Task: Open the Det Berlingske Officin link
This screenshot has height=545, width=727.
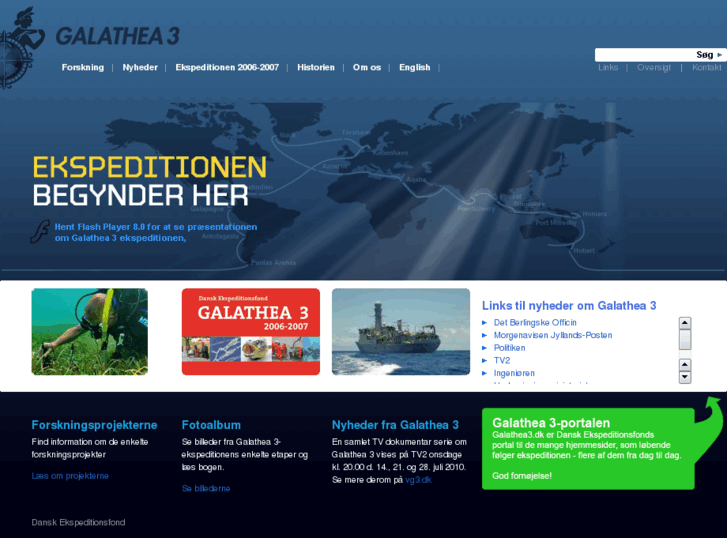Action: tap(535, 322)
